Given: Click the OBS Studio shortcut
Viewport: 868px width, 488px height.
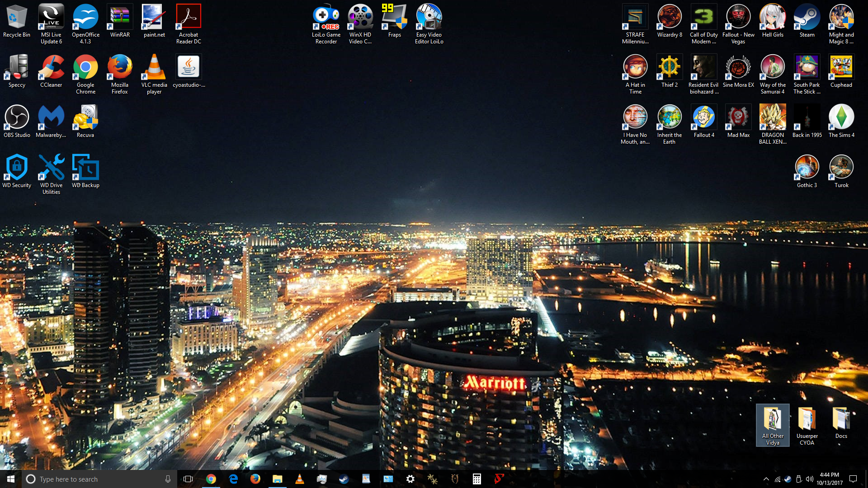Looking at the screenshot, I should 17,122.
